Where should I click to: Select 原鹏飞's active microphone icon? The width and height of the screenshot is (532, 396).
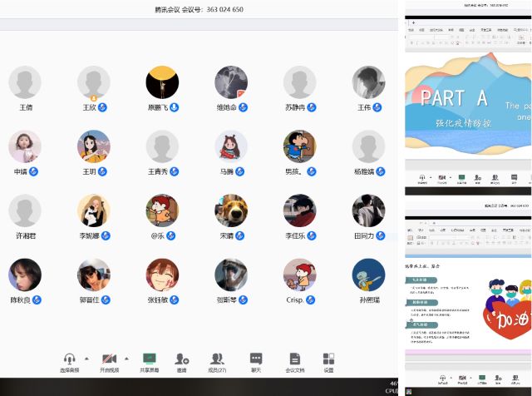coord(175,107)
